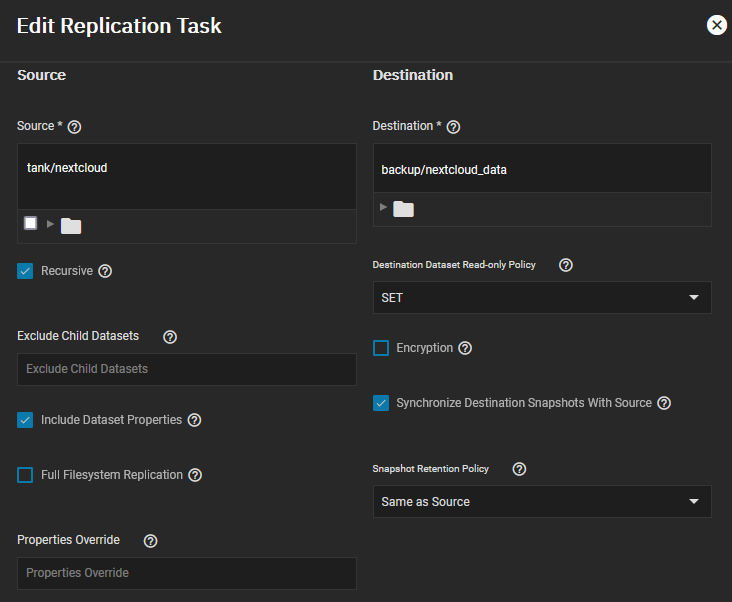Show help for Encryption option
The image size is (732, 602).
click(465, 348)
